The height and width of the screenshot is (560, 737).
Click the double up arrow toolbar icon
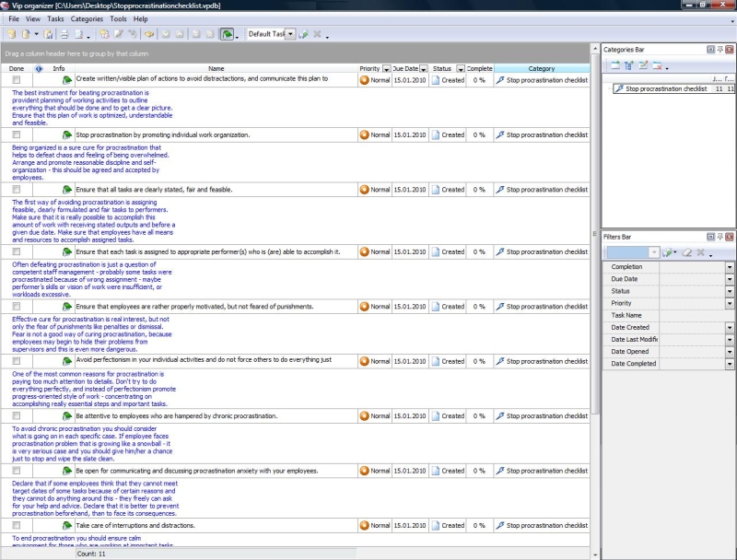(211, 34)
